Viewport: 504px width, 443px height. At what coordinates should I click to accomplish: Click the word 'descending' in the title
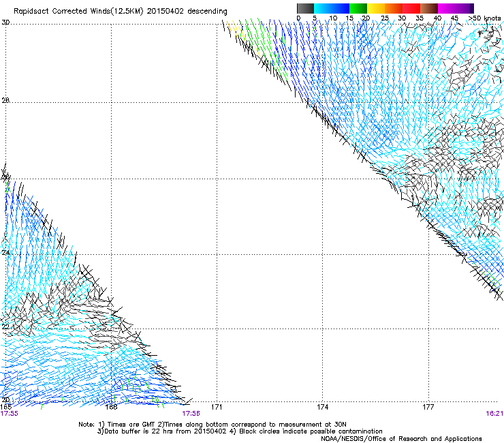point(207,12)
